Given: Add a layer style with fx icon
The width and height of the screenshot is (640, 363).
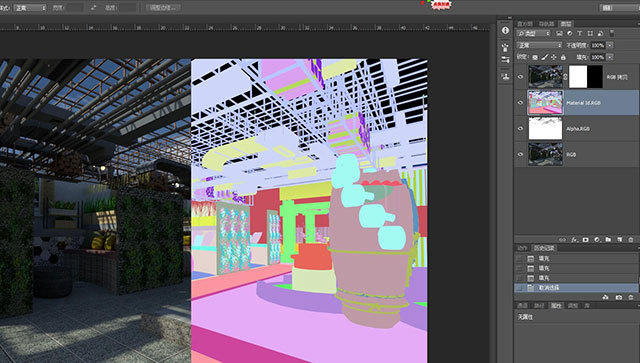Looking at the screenshot, I should tap(574, 240).
